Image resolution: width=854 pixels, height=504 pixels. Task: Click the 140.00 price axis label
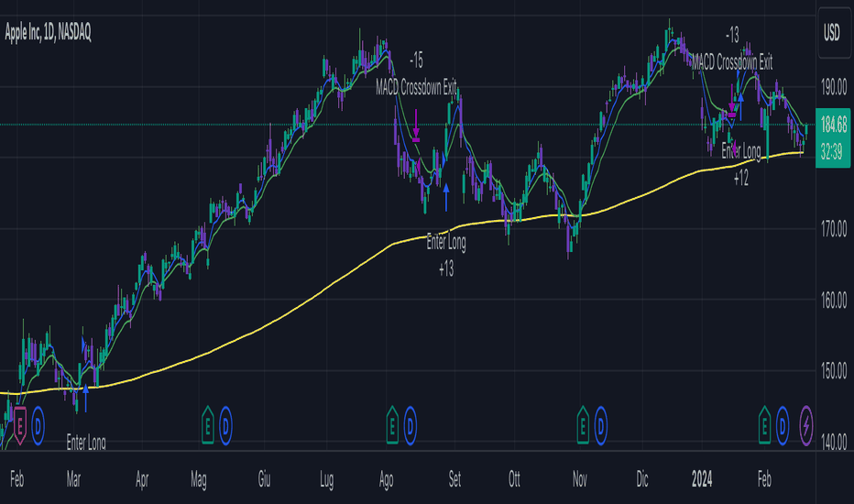point(834,442)
